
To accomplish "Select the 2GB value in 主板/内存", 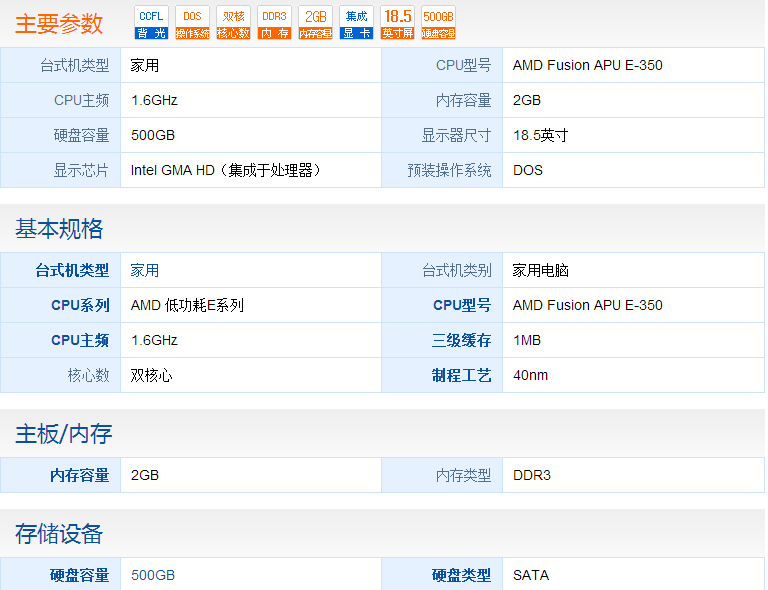I will pos(144,475).
